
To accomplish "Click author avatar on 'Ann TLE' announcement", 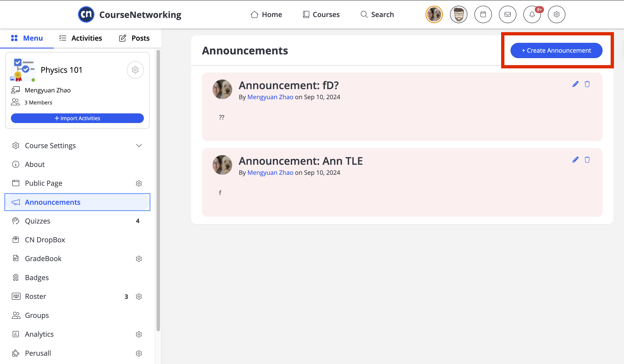I will point(222,165).
